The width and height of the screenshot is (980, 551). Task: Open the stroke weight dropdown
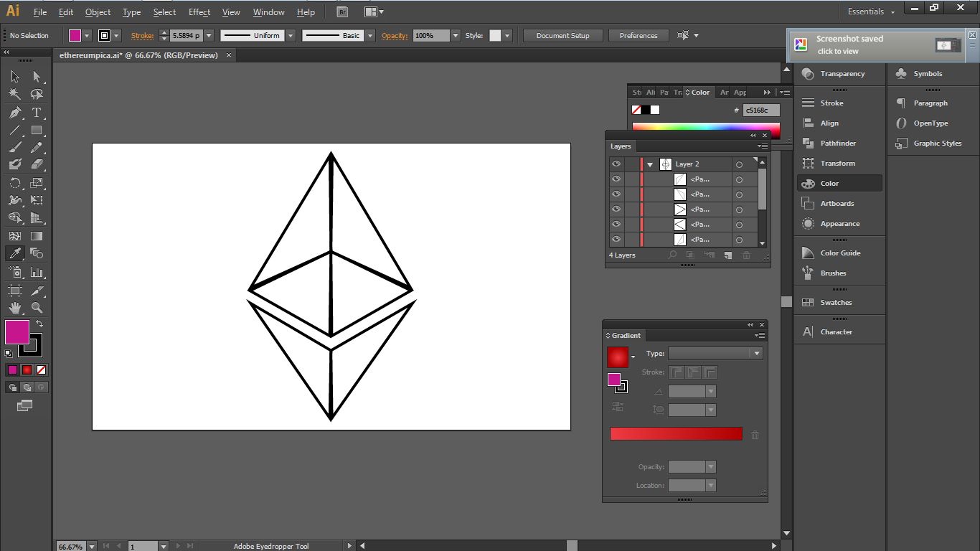pos(209,35)
